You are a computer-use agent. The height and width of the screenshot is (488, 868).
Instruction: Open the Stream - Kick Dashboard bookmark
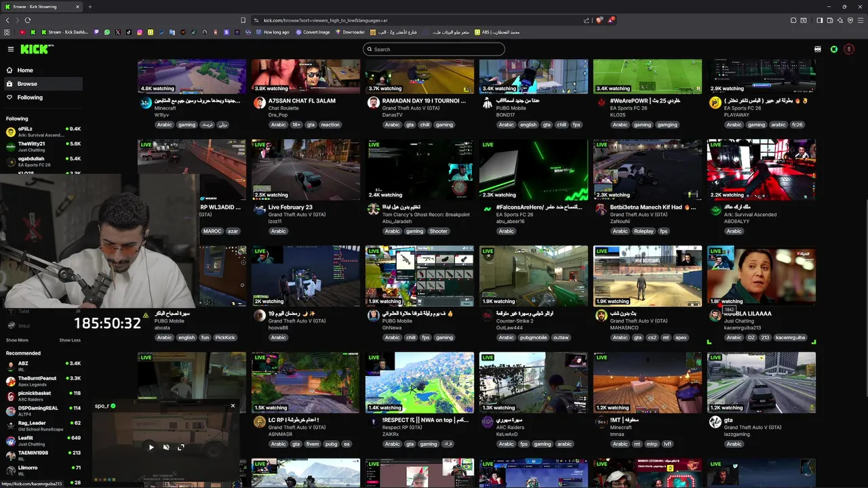click(x=64, y=32)
